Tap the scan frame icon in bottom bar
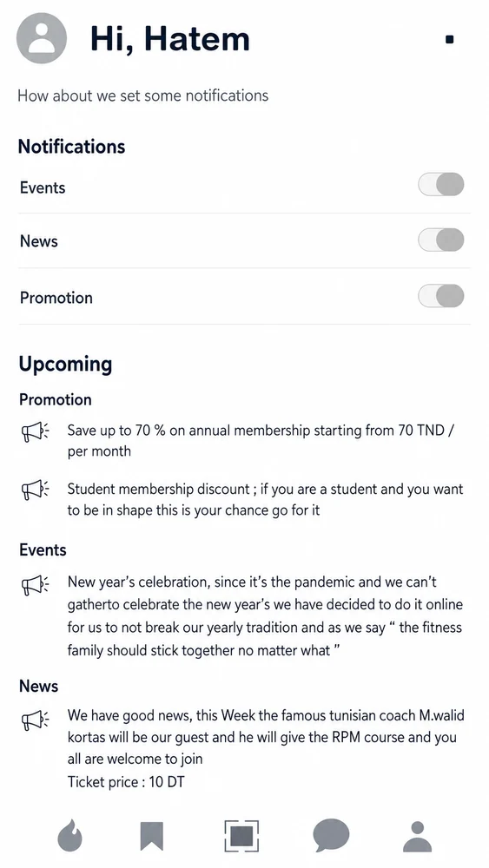This screenshot has width=489, height=868. [x=241, y=835]
